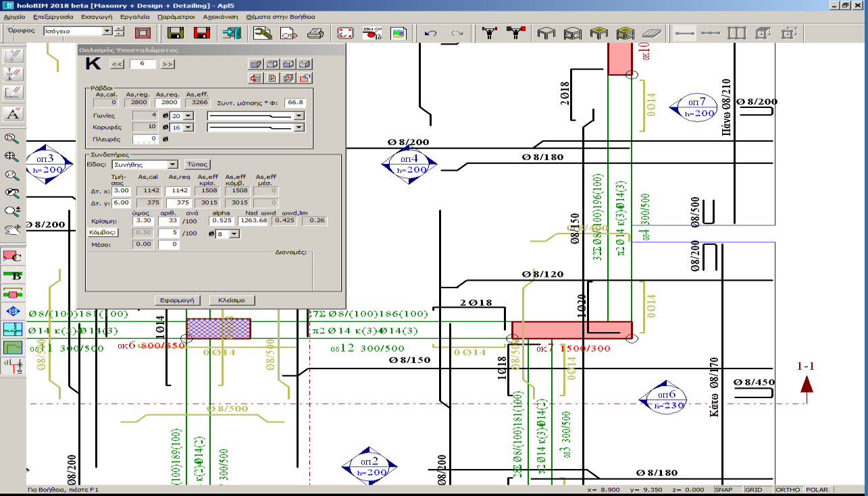Open the stirrup diameter 8 dropdown
Screen dimensions: 868x496
[x=234, y=233]
